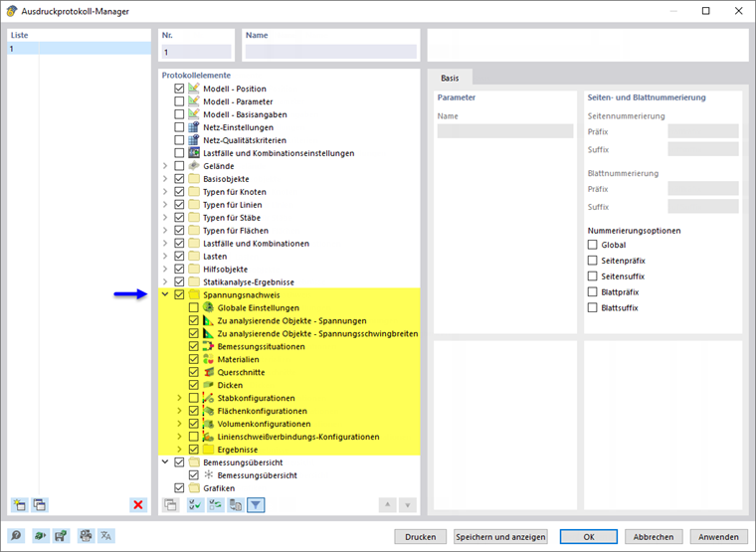Collapse the Spannungsnachweis tree node
Screen dimensions: 756x552
click(x=165, y=294)
